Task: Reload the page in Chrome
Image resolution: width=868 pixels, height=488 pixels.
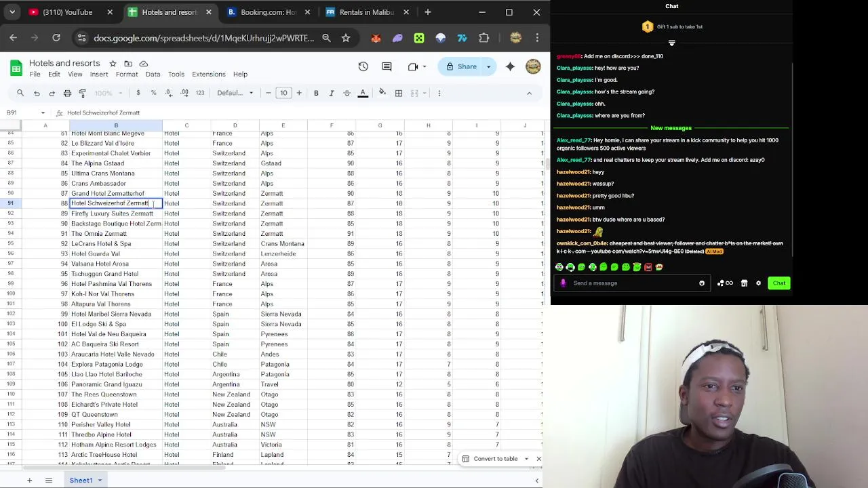Action: tap(56, 38)
